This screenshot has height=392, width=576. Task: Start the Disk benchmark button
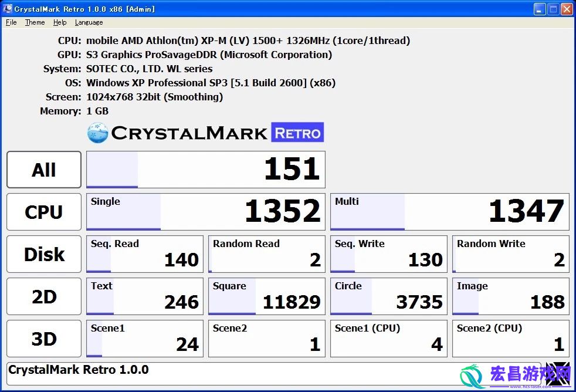(44, 254)
